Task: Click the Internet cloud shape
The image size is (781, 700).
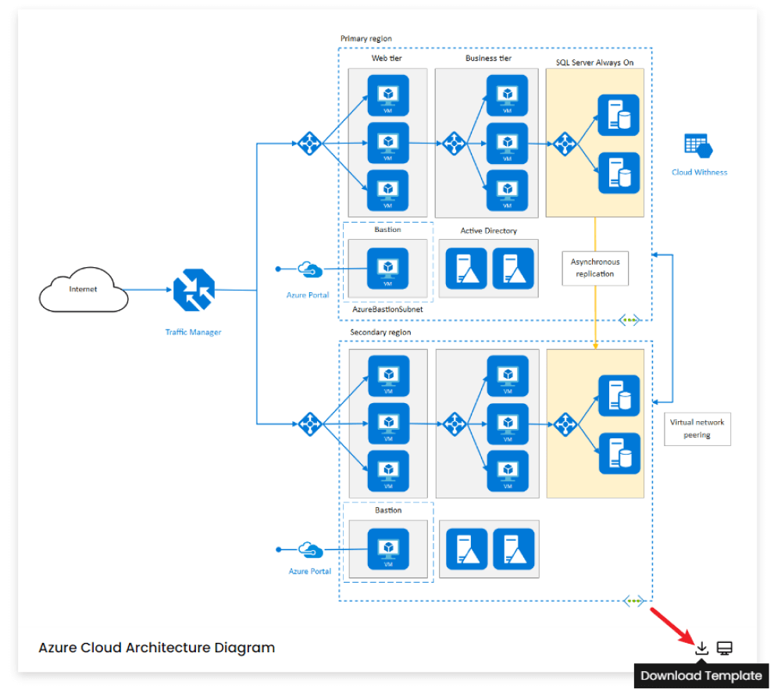Action: pos(84,290)
